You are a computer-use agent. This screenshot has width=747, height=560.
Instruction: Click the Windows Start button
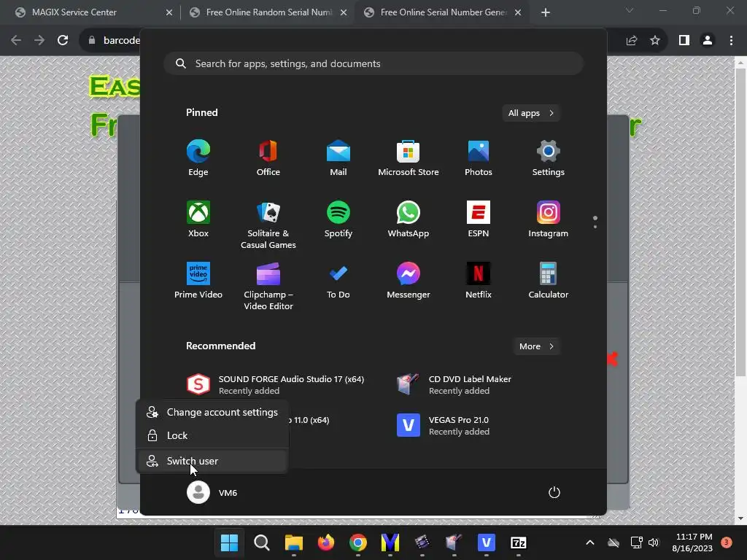point(229,542)
